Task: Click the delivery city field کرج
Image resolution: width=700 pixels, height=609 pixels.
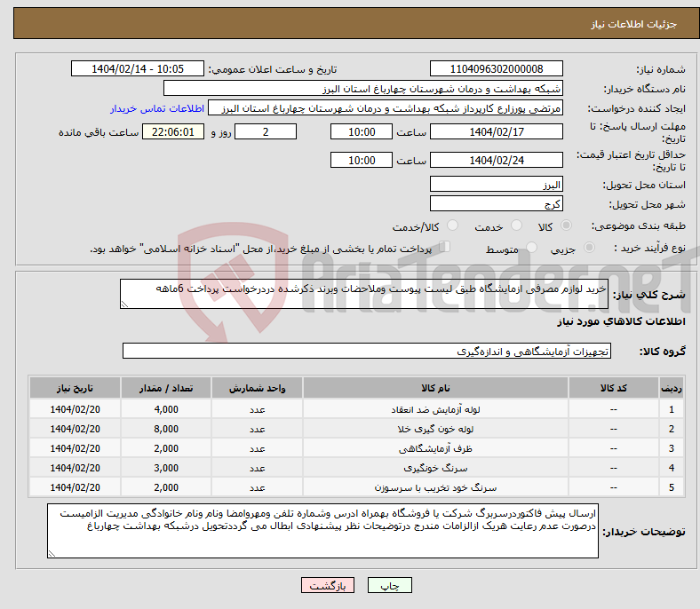Action: coord(497,203)
